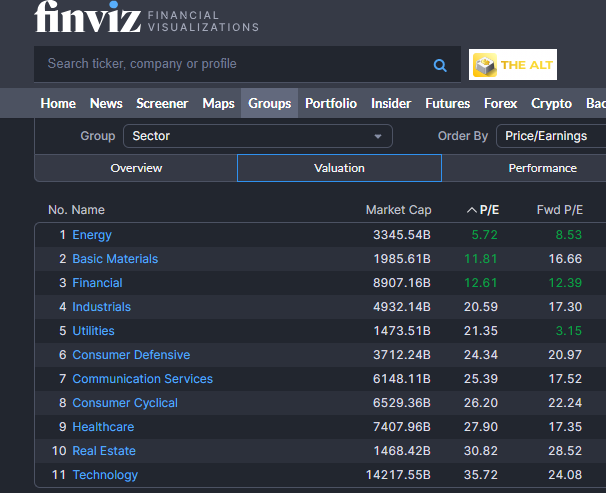The image size is (606, 493).
Task: Open the Industrials sector link
Action: pyautogui.click(x=102, y=307)
